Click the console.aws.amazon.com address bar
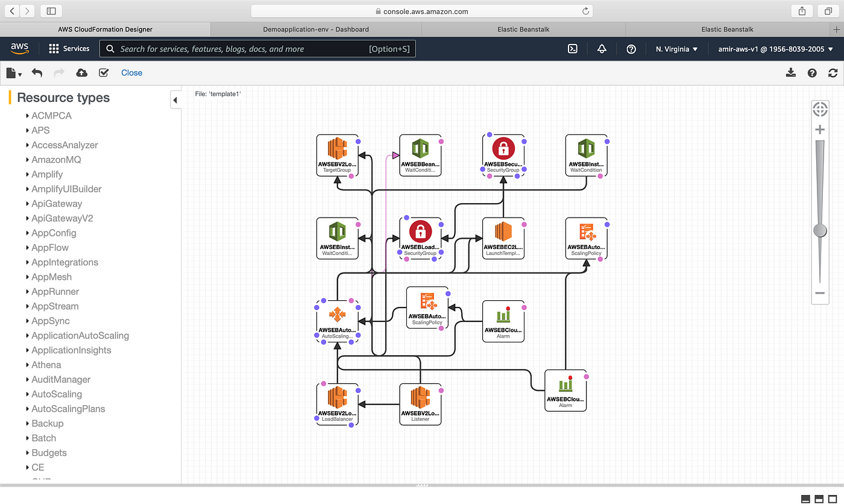This screenshot has width=844, height=504. click(x=421, y=11)
